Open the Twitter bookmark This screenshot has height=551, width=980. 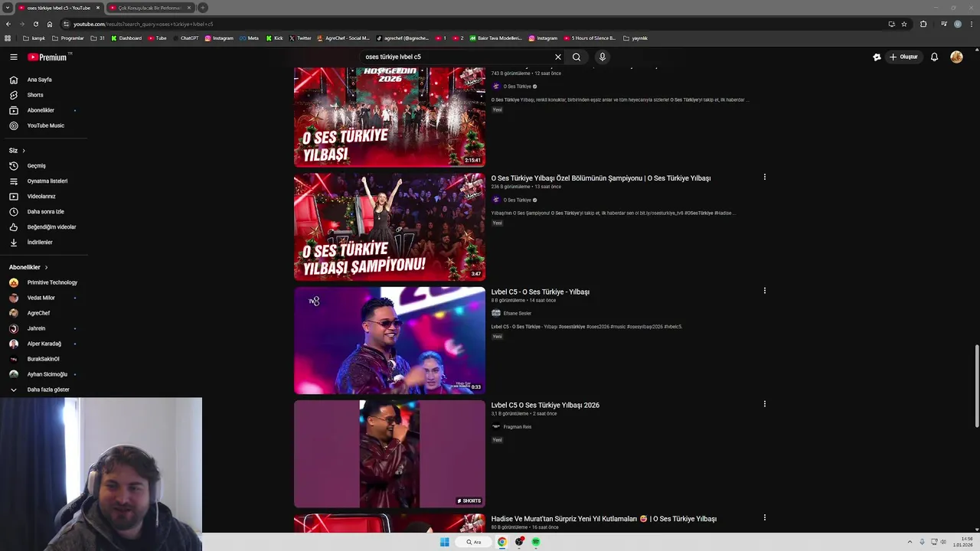[301, 37]
